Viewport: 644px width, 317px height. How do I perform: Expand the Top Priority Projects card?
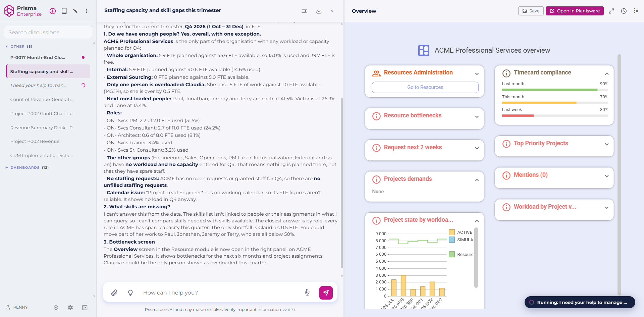pyautogui.click(x=607, y=144)
